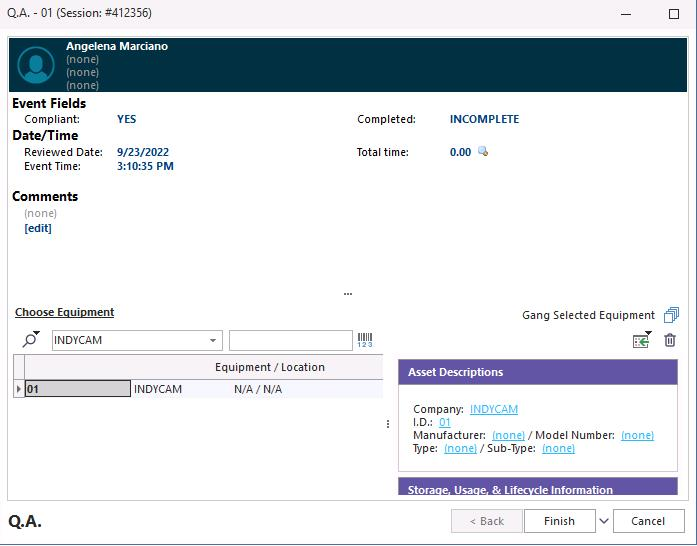Click the Company INDYCAM link

493,409
